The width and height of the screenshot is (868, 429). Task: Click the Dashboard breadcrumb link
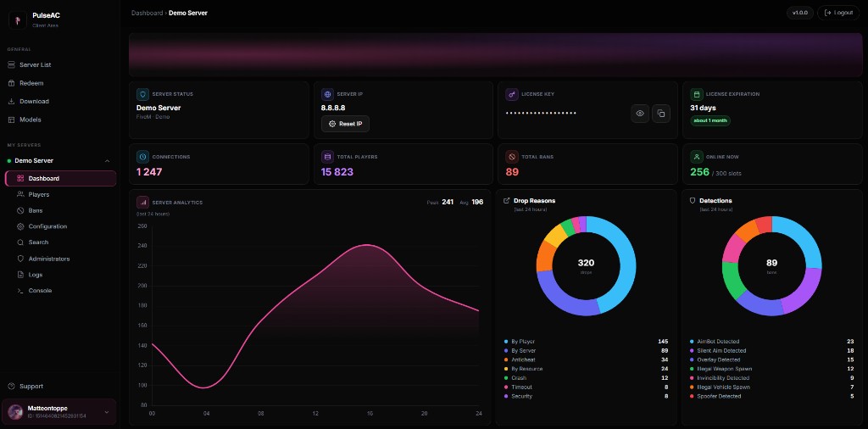[147, 13]
